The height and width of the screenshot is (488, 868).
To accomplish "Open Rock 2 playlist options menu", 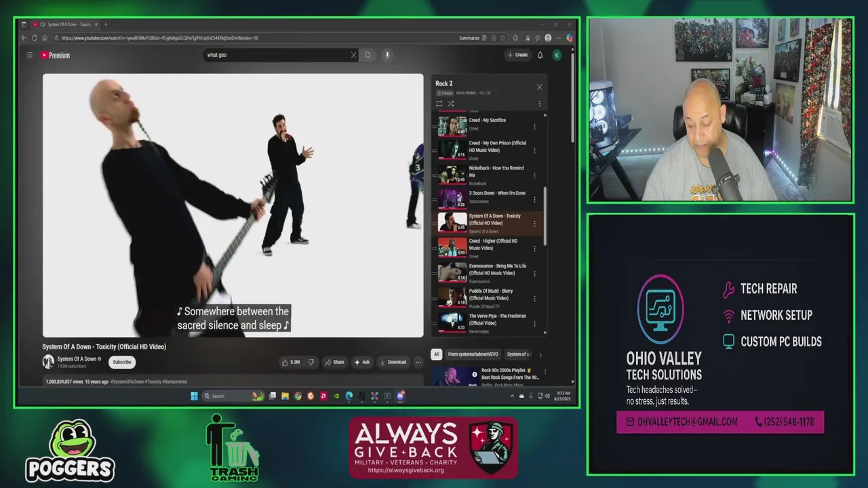I will pyautogui.click(x=540, y=104).
